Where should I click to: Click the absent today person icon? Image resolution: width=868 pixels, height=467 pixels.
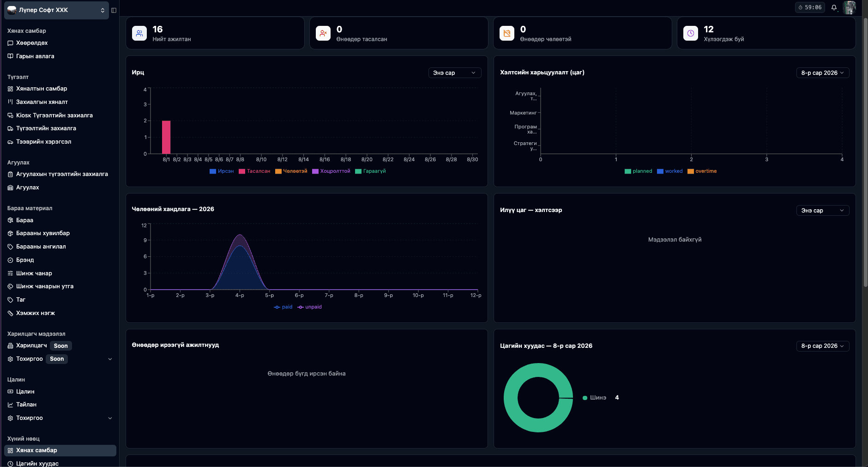323,33
